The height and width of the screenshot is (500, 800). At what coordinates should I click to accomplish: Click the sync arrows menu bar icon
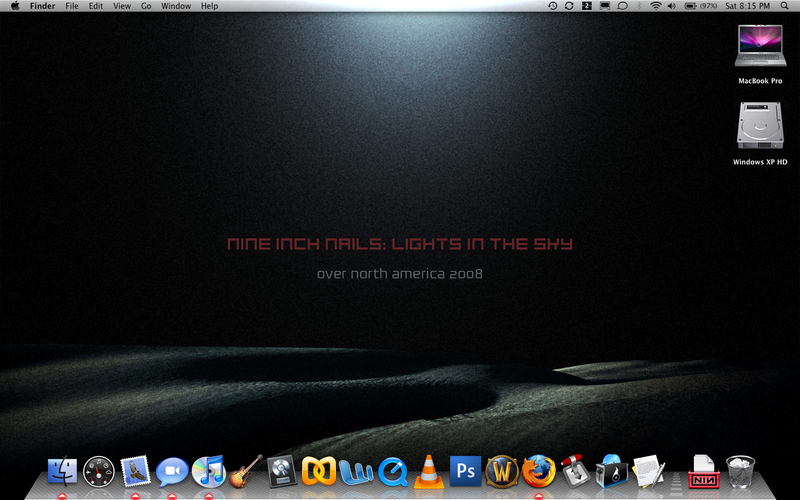(569, 6)
